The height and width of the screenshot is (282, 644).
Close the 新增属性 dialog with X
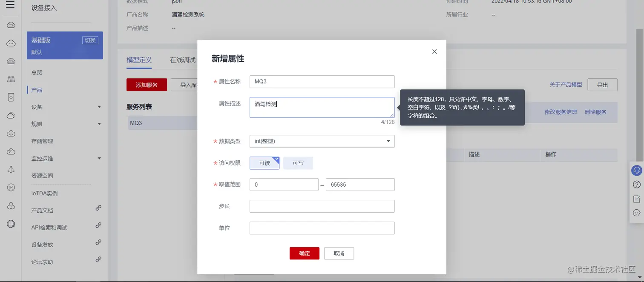click(x=434, y=51)
